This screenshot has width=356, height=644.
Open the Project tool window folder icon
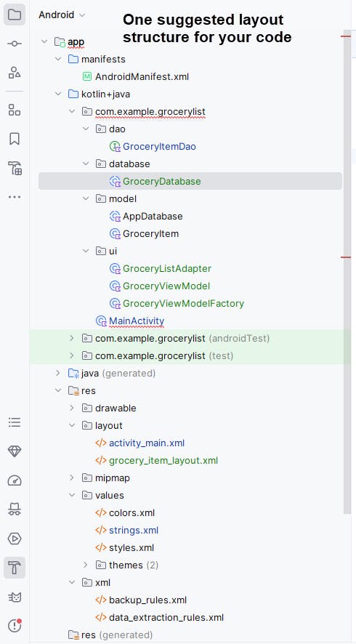[15, 15]
